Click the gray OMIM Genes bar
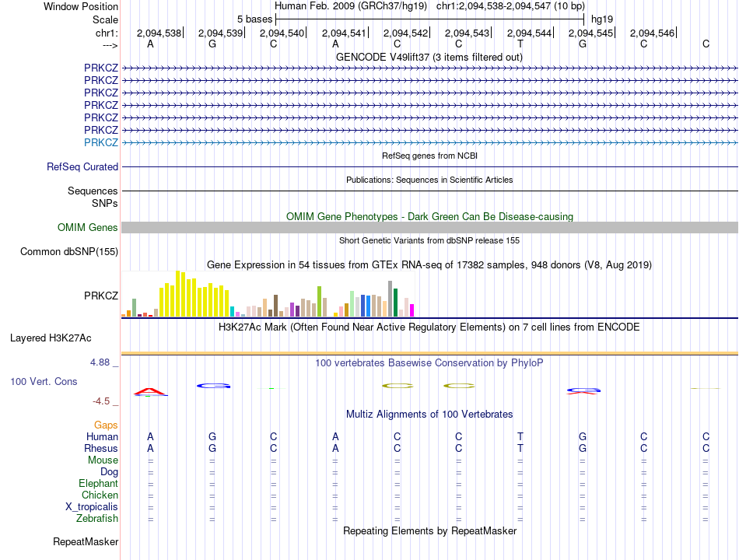739x560 pixels. [x=429, y=228]
